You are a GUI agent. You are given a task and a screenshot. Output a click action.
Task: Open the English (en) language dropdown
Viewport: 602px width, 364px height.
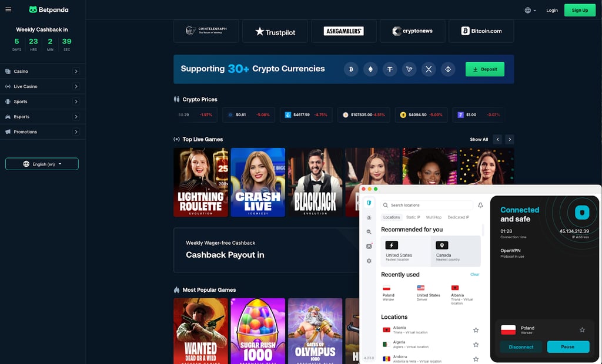click(x=42, y=164)
